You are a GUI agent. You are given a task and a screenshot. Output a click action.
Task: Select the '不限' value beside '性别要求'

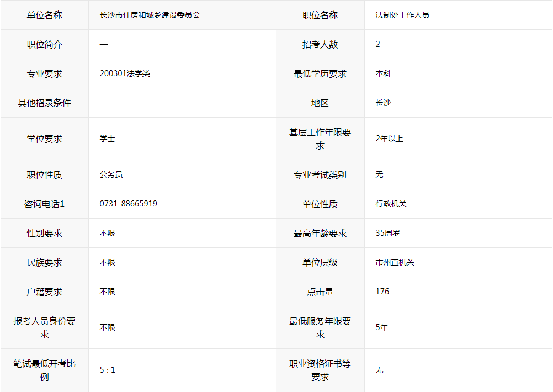pos(107,233)
